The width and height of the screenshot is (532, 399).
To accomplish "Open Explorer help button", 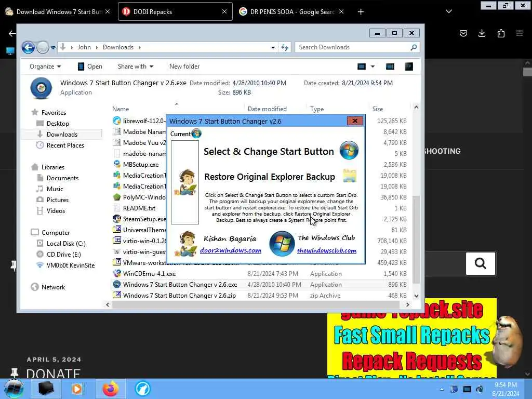I will pyautogui.click(x=409, y=66).
